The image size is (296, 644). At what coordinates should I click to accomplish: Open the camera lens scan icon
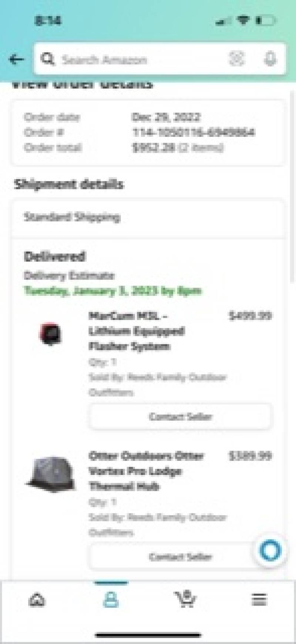click(237, 58)
